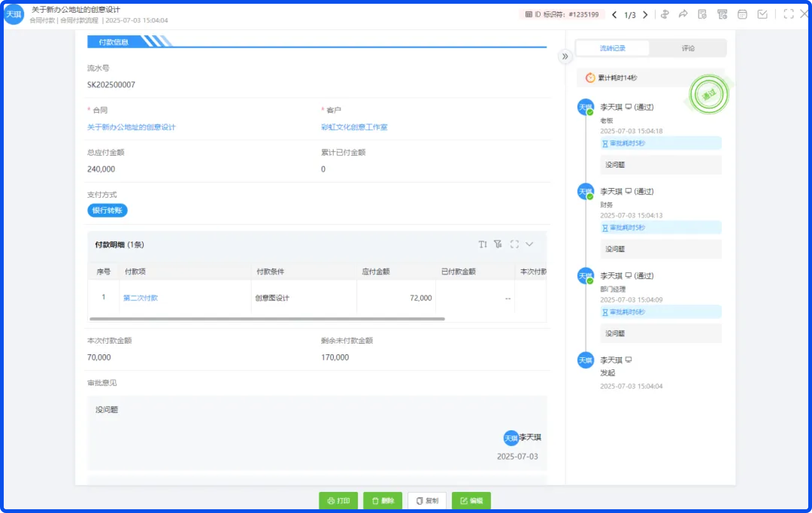Expand the 付款明细 table to fullscreen
812x513 pixels.
pyautogui.click(x=514, y=244)
